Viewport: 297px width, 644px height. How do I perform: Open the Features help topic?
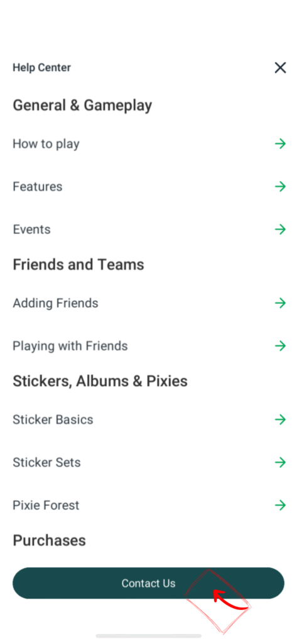[x=148, y=186]
